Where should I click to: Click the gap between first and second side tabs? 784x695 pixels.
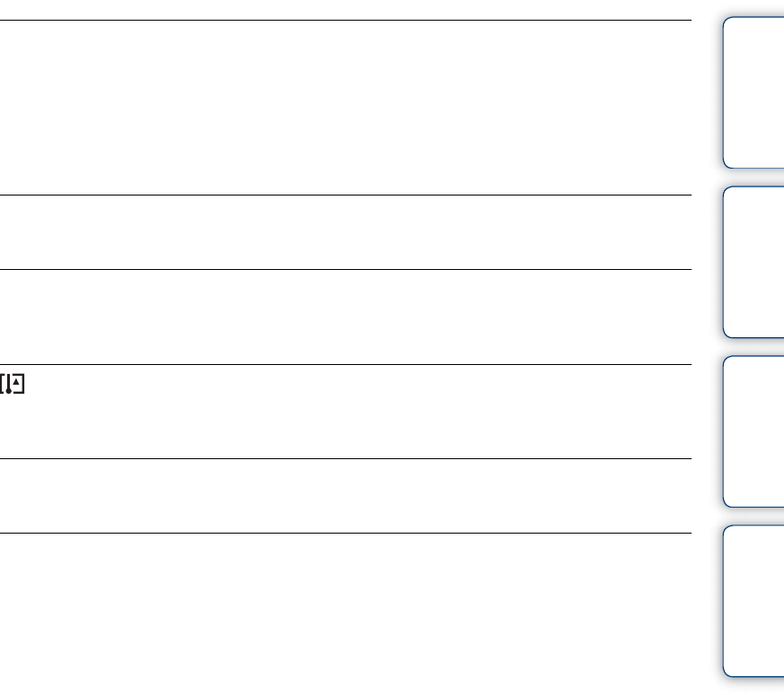754,178
